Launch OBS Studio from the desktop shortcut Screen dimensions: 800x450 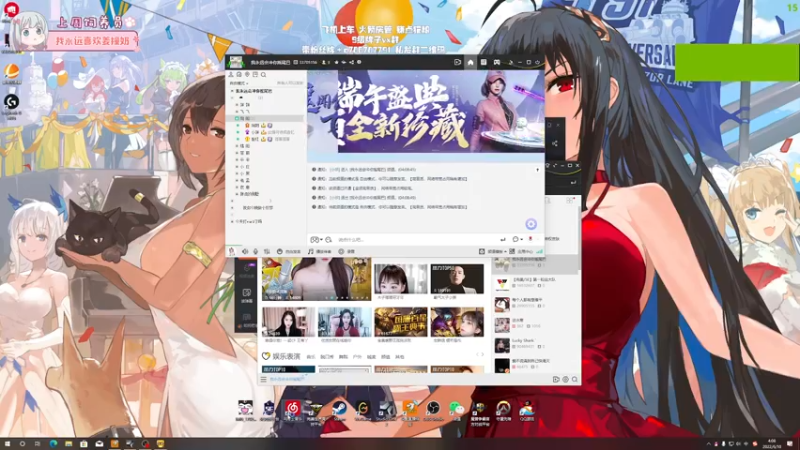coord(433,411)
